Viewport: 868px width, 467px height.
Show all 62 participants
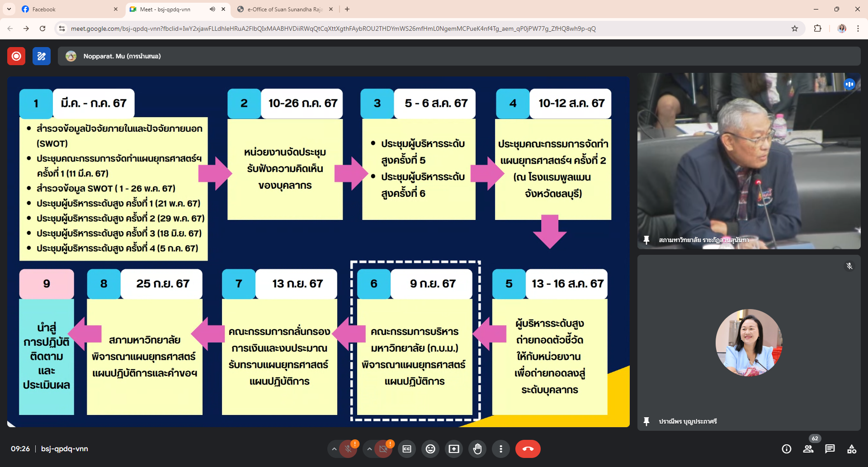tap(808, 449)
